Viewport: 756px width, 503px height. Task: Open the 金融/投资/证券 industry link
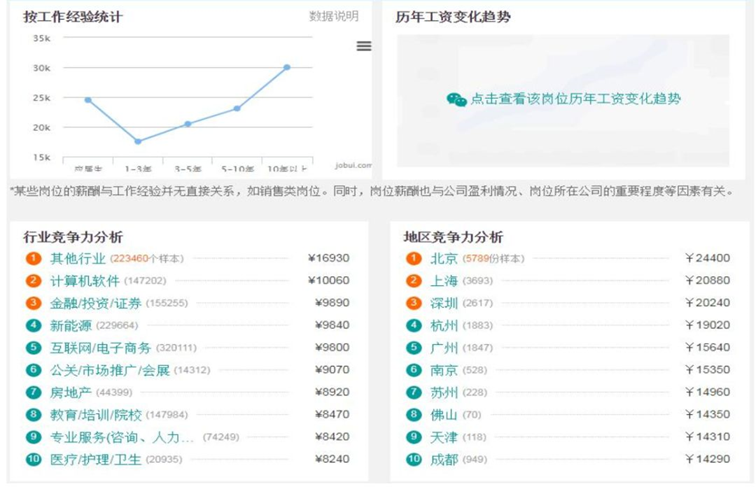tap(95, 303)
